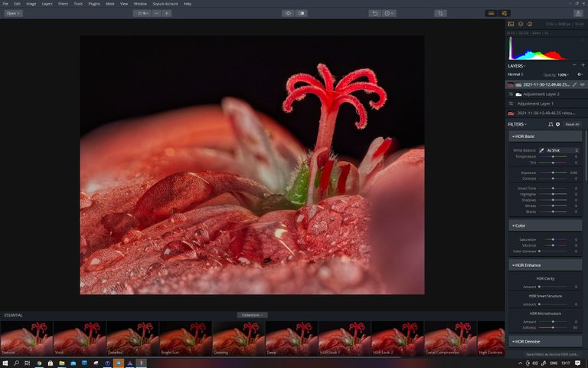This screenshot has width=588, height=368.
Task: Click the Reset All button
Action: point(572,124)
